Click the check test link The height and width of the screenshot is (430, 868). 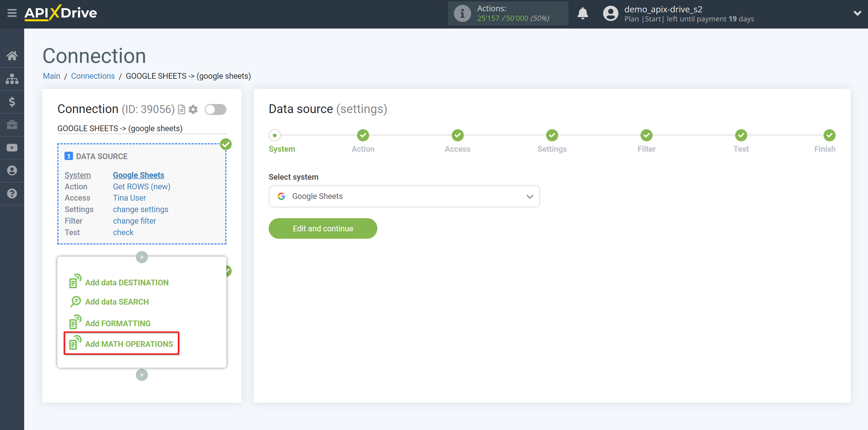click(x=123, y=232)
